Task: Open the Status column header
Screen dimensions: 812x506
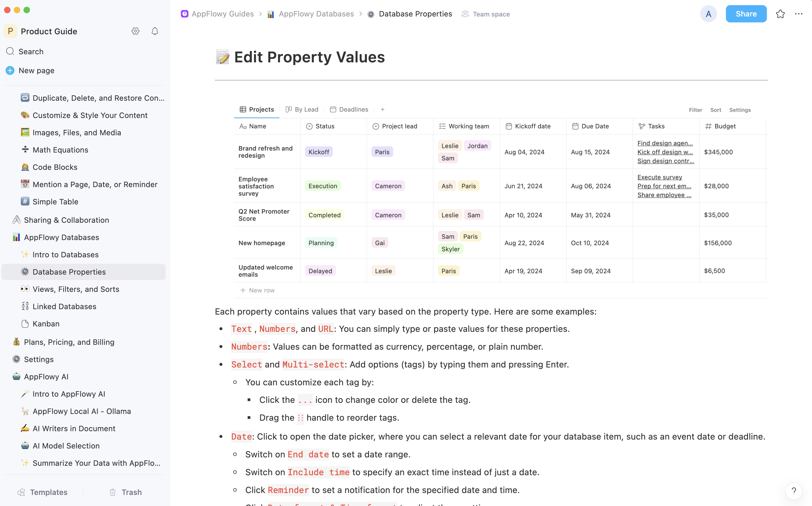Action: click(x=334, y=126)
